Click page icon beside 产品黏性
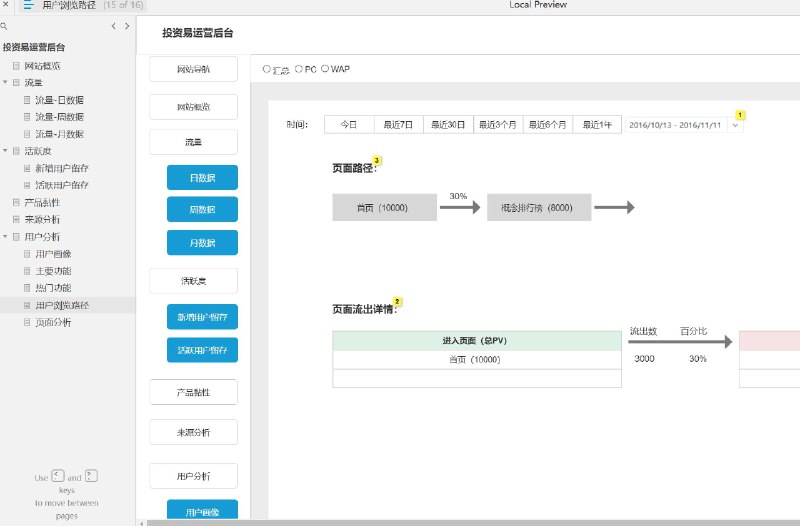Image resolution: width=800 pixels, height=526 pixels. tap(16, 203)
